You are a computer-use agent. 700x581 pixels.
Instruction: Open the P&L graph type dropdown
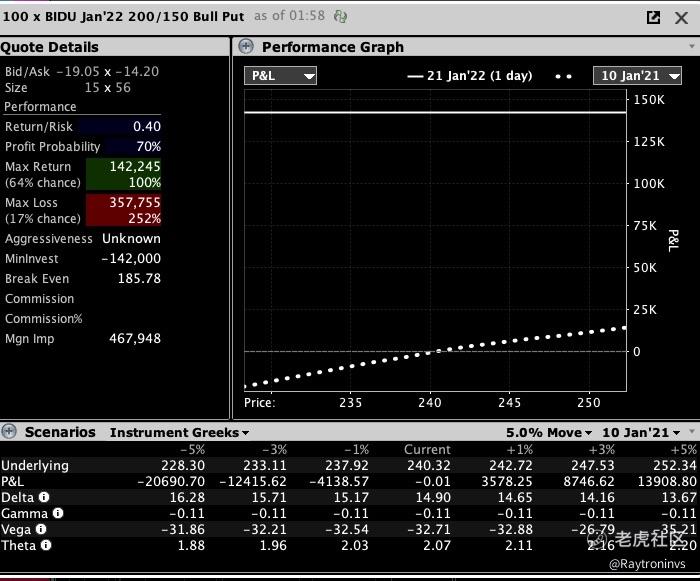280,75
